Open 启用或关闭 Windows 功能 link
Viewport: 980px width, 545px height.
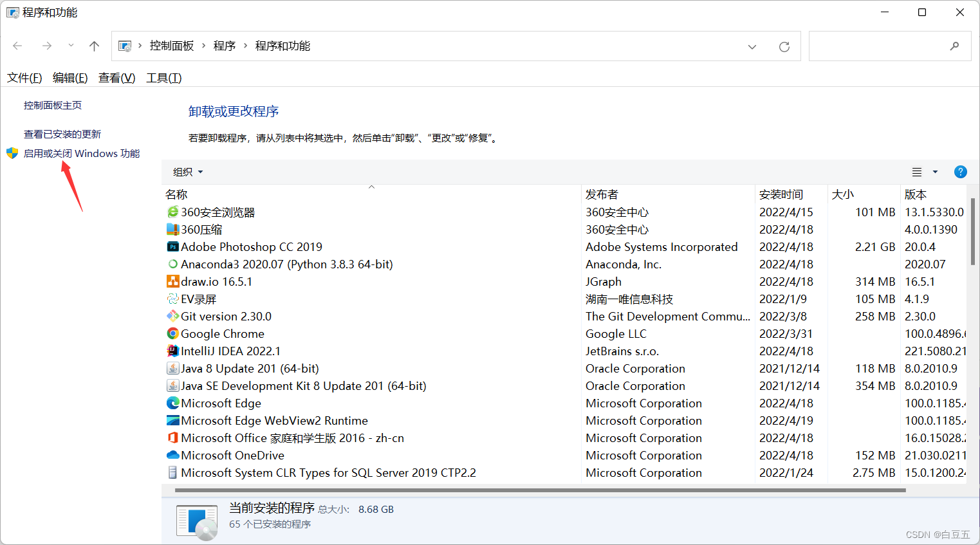click(x=82, y=153)
